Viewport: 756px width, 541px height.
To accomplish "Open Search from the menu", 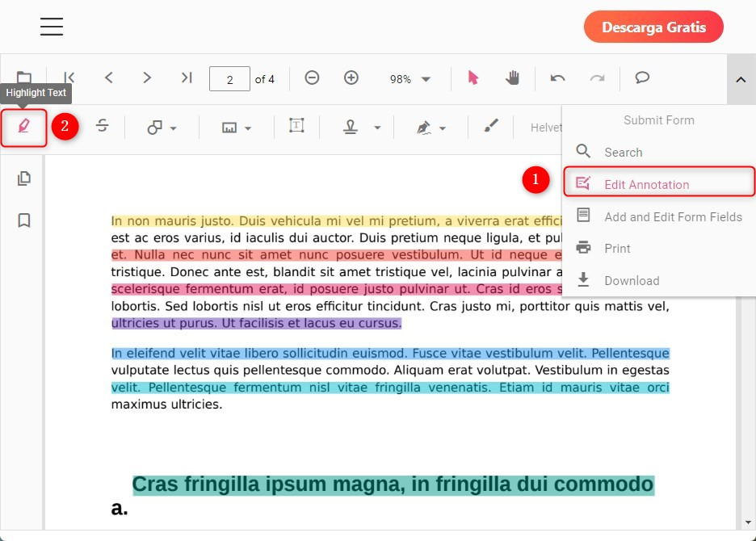I will pyautogui.click(x=624, y=152).
